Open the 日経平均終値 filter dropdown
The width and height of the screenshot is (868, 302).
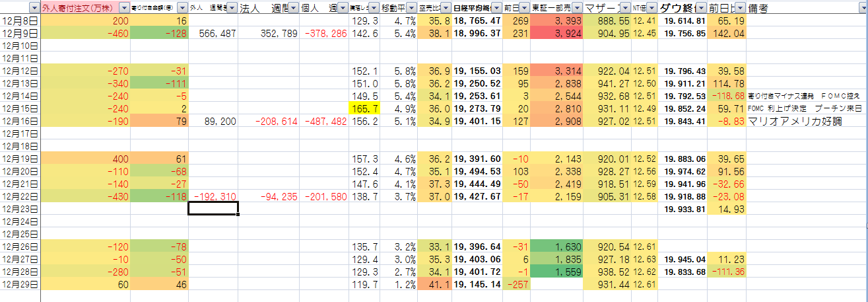[495, 8]
